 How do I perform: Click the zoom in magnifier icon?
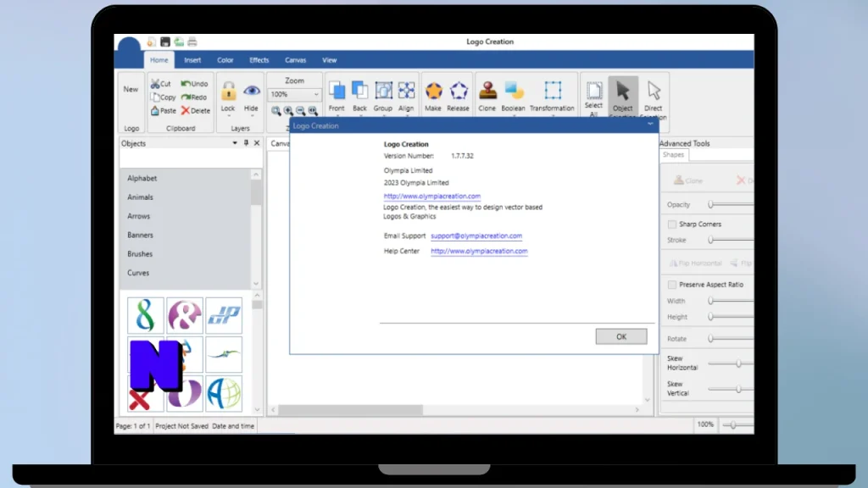pos(288,111)
